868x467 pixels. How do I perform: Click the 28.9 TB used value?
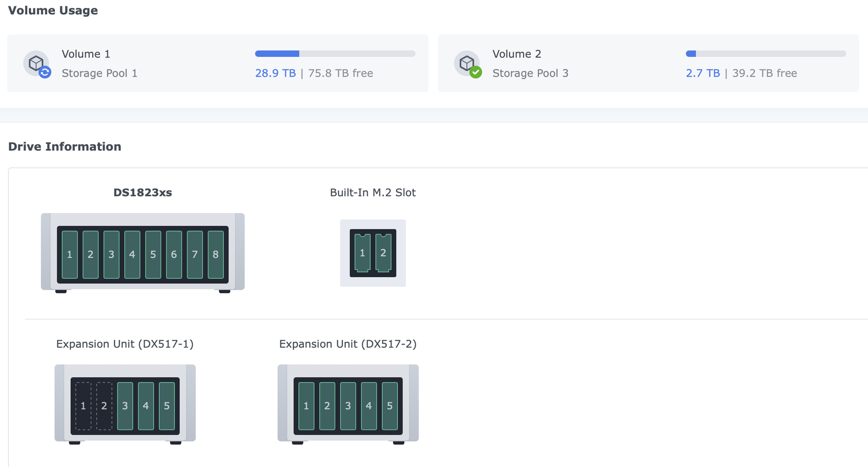point(275,73)
